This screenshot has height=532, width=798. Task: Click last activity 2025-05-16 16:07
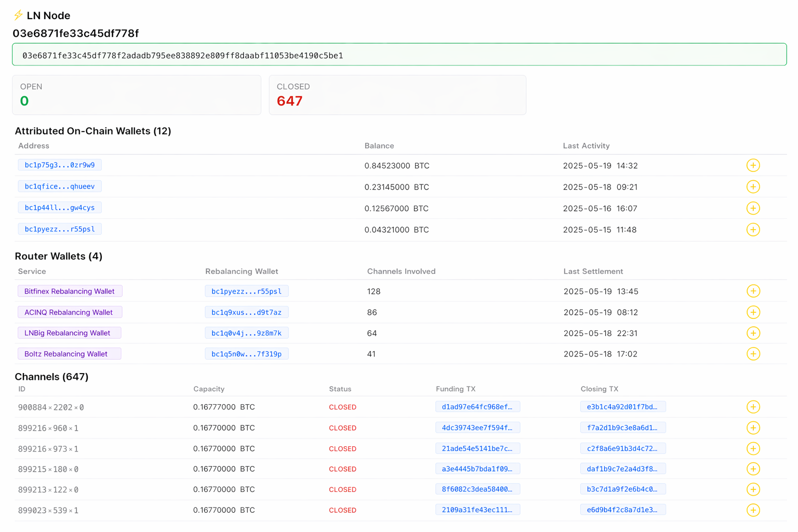600,208
